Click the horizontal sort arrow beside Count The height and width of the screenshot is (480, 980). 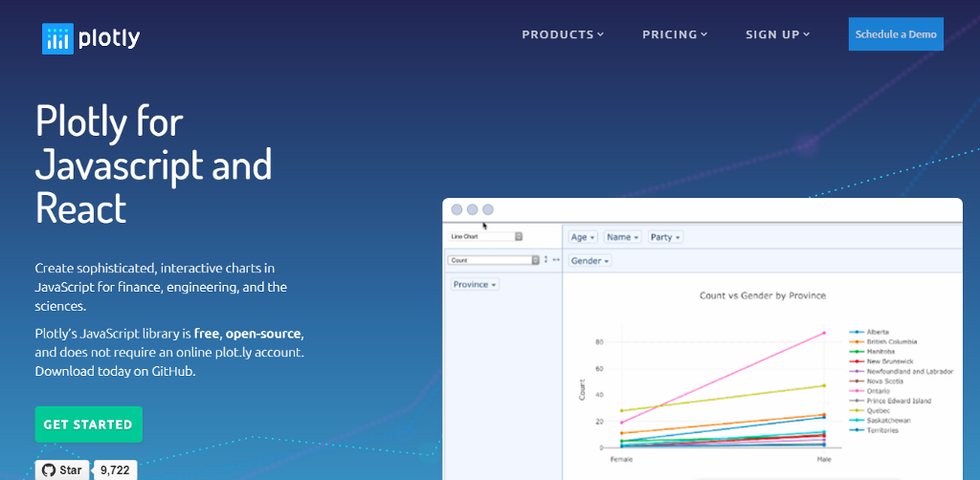click(x=556, y=260)
